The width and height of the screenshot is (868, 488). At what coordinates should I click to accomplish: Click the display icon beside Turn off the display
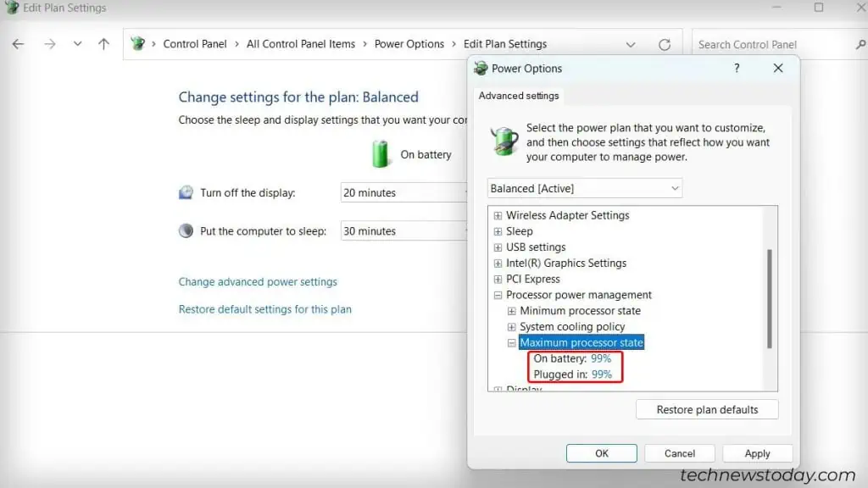tap(186, 192)
